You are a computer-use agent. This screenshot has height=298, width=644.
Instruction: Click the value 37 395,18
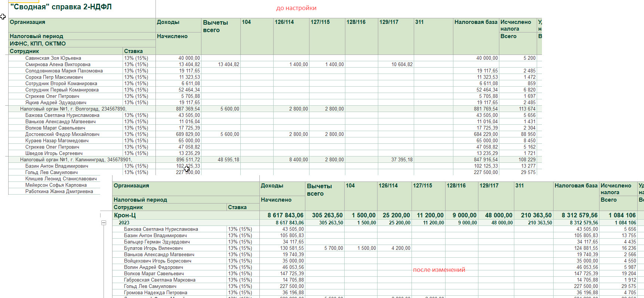pyautogui.click(x=402, y=159)
